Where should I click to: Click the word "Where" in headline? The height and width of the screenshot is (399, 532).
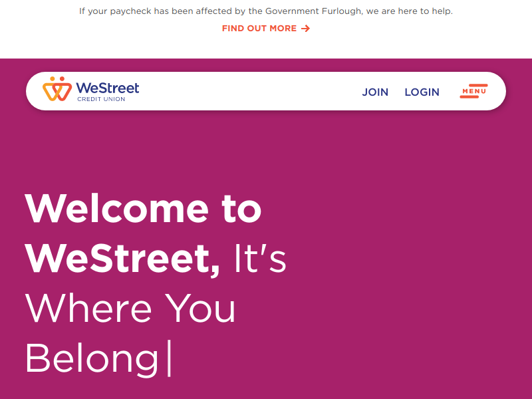[x=88, y=309]
